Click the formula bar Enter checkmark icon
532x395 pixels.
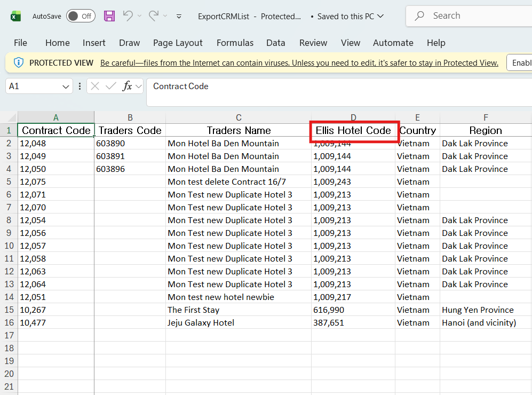(x=111, y=86)
